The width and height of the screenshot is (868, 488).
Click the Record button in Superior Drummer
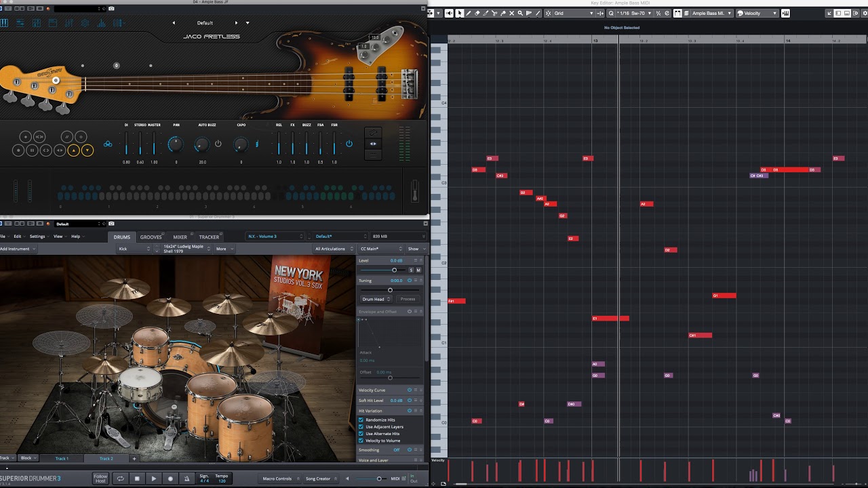pyautogui.click(x=170, y=479)
